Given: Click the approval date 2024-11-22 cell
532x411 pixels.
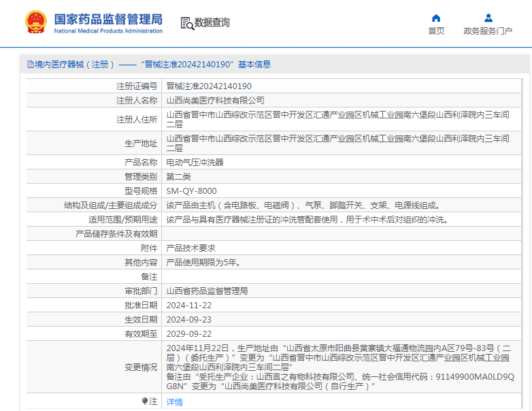Looking at the screenshot, I should coord(189,306).
